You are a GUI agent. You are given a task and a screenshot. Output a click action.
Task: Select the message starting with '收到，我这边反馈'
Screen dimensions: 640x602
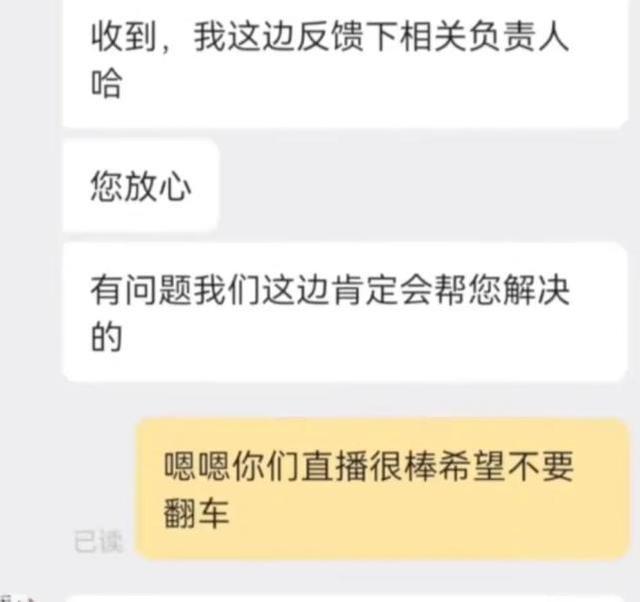(x=345, y=64)
